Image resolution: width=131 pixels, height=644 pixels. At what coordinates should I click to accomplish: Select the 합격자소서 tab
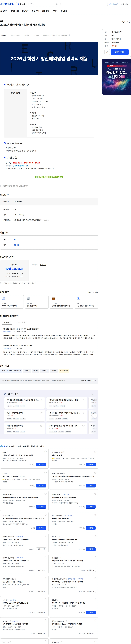click(x=7, y=322)
